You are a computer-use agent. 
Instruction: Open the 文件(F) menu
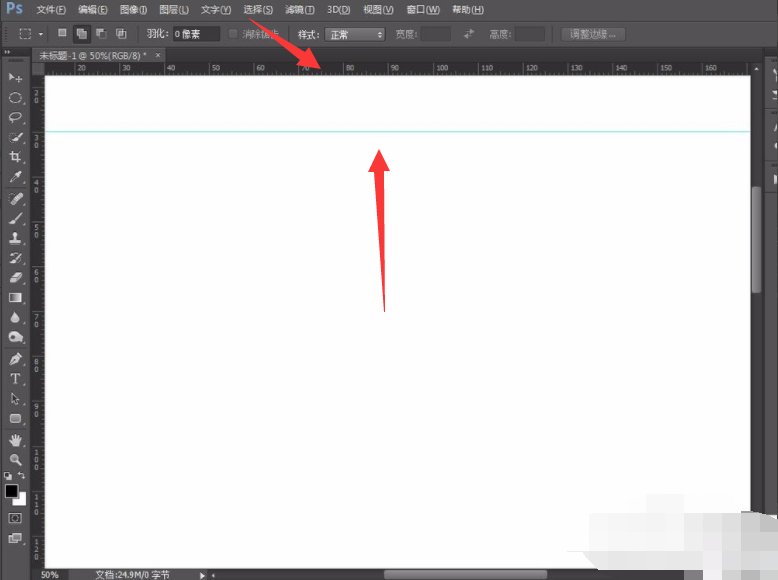tap(51, 9)
